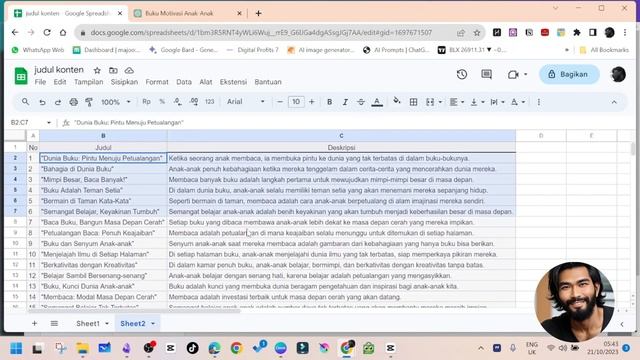
Task: Open the TikTok app from the taskbar
Action: pyautogui.click(x=193, y=348)
